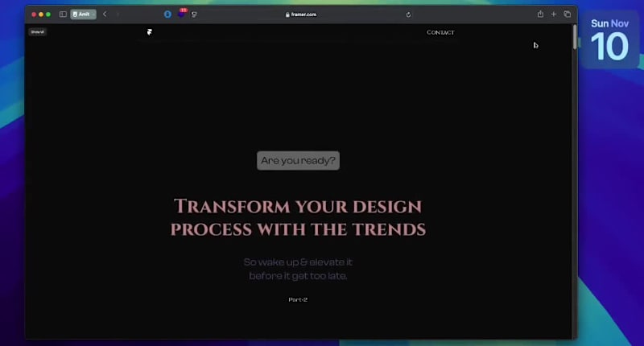Open the Amit profile dropdown

84,14
